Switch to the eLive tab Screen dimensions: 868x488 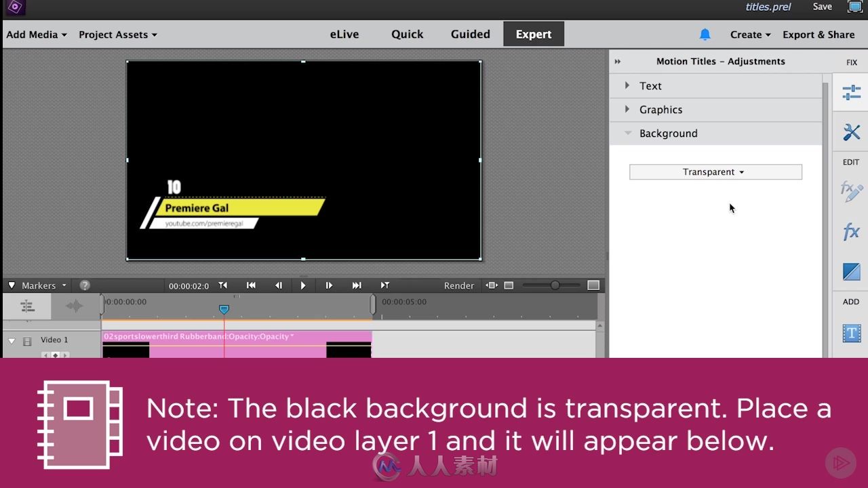click(x=344, y=34)
